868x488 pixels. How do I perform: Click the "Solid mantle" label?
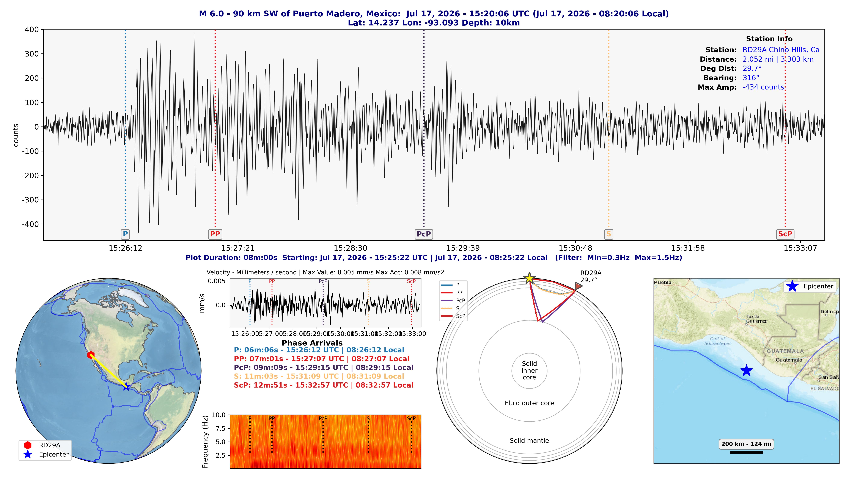point(529,441)
